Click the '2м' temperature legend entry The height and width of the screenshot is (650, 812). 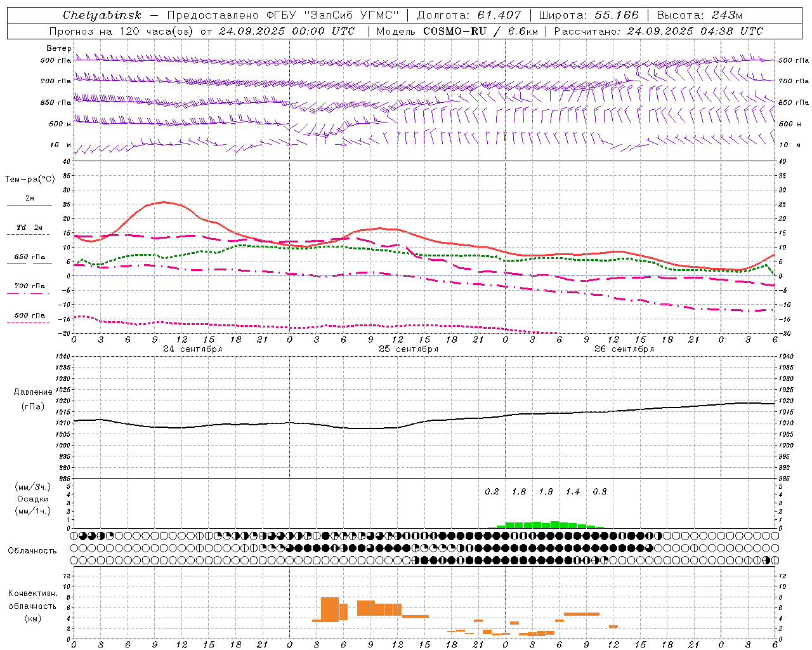click(x=30, y=199)
